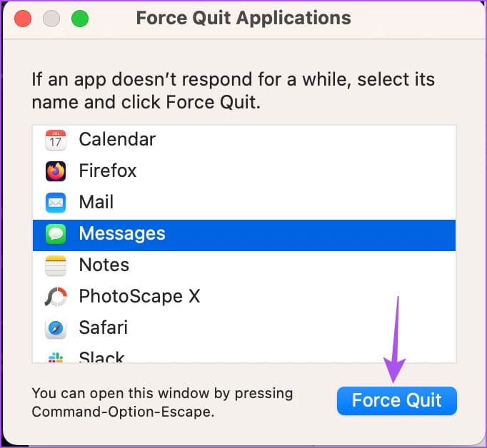Click the Safari compass icon
Image resolution: width=487 pixels, height=448 pixels.
[x=55, y=328]
